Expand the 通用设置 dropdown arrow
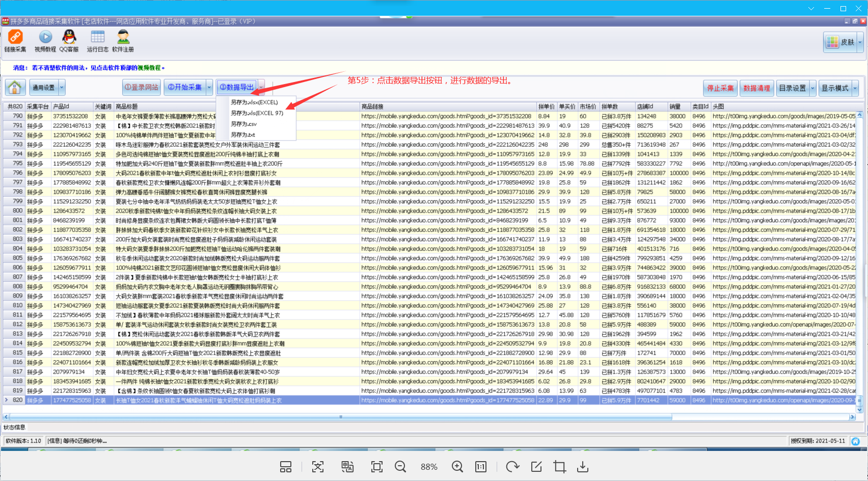 pyautogui.click(x=62, y=88)
